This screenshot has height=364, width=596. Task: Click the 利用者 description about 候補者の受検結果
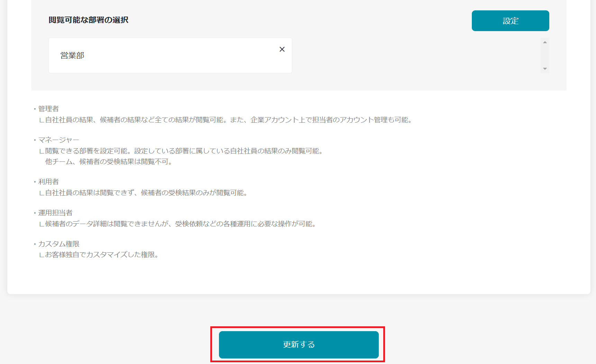[146, 193]
